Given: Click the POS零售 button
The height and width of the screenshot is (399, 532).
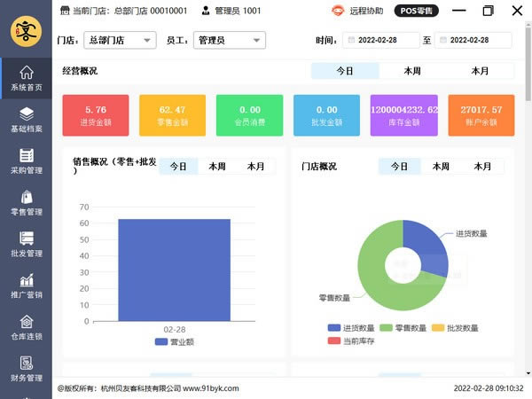Looking at the screenshot, I should (x=415, y=11).
